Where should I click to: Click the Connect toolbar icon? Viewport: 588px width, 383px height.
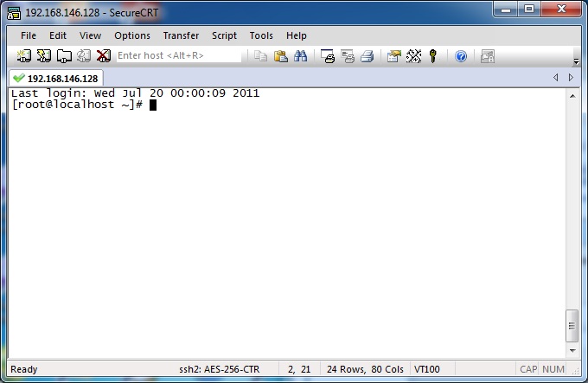(24, 56)
